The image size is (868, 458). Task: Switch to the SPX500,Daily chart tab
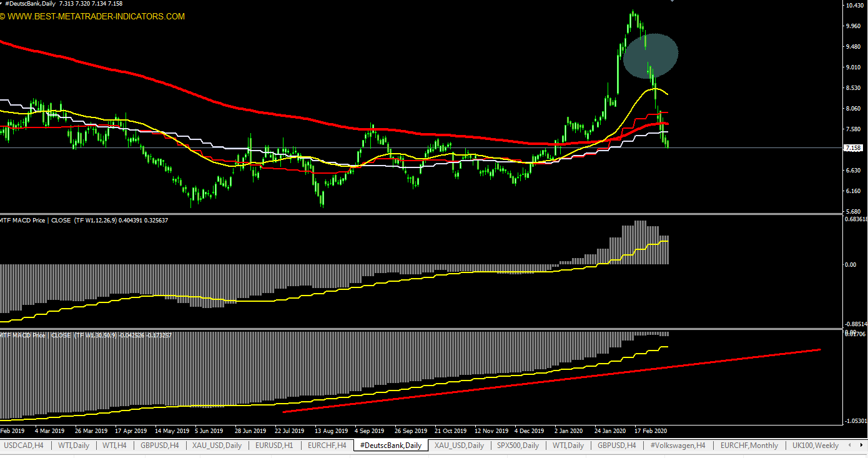[518, 446]
